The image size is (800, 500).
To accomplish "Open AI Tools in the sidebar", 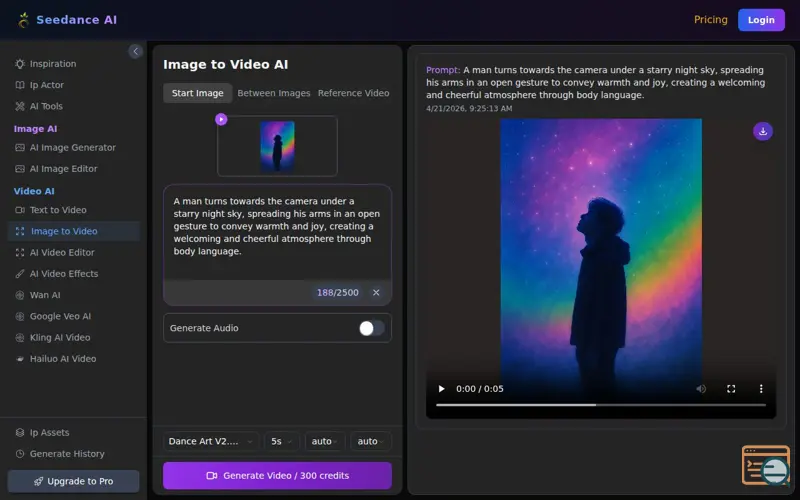I will [46, 106].
